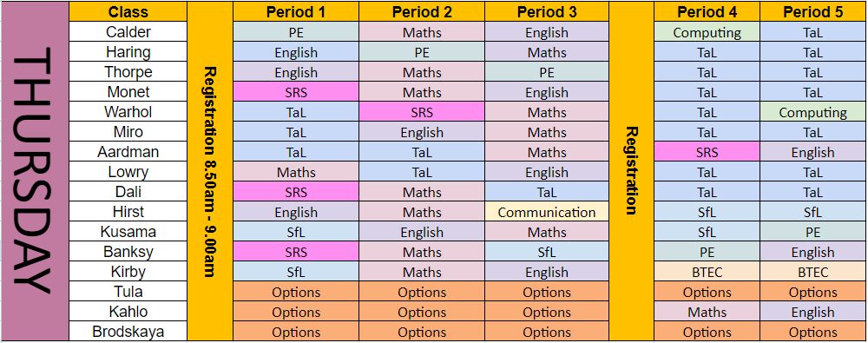
Task: Select Lowry's Maths cell in Period 1
Action: coord(296,172)
